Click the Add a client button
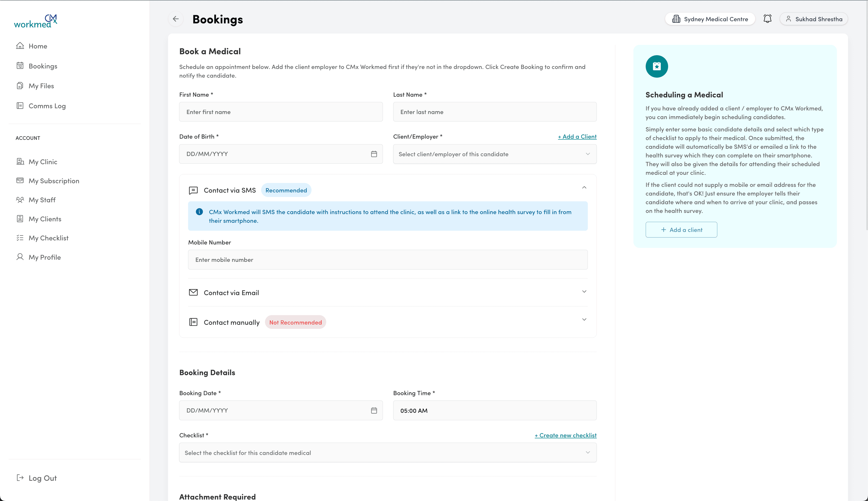This screenshot has height=501, width=868. pos(681,230)
